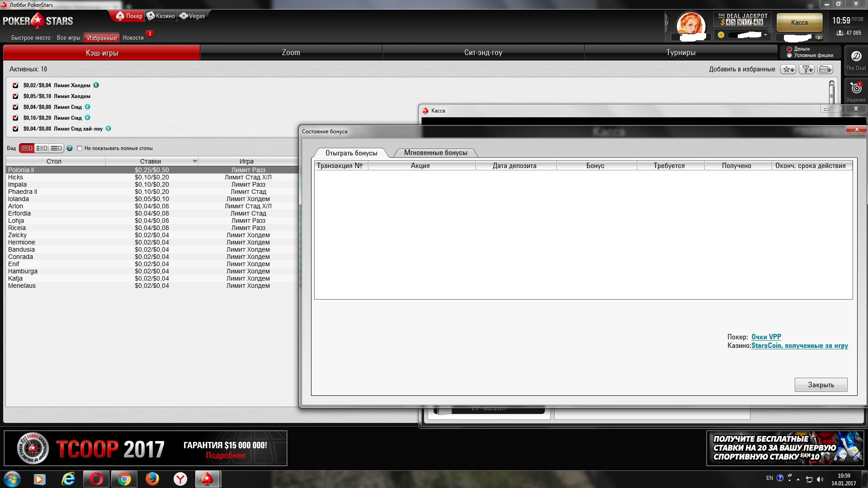Click The Deal Jackpot counter
The width and height of the screenshot is (868, 488).
(742, 19)
